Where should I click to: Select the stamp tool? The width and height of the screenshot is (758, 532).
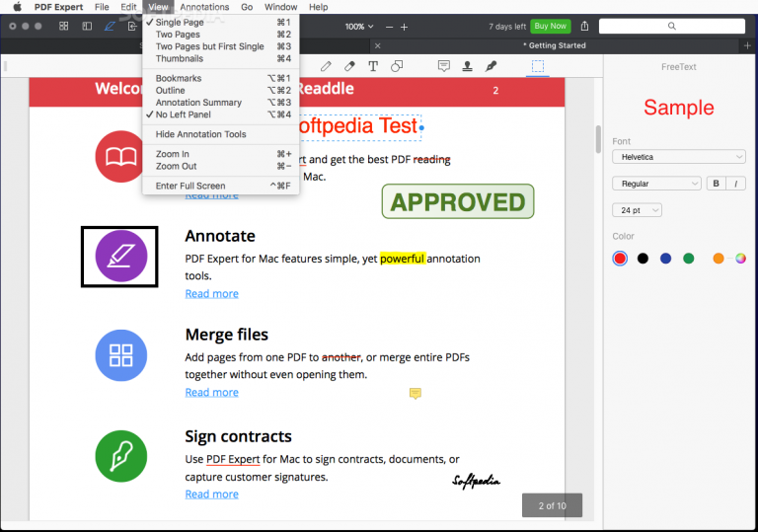tap(467, 66)
